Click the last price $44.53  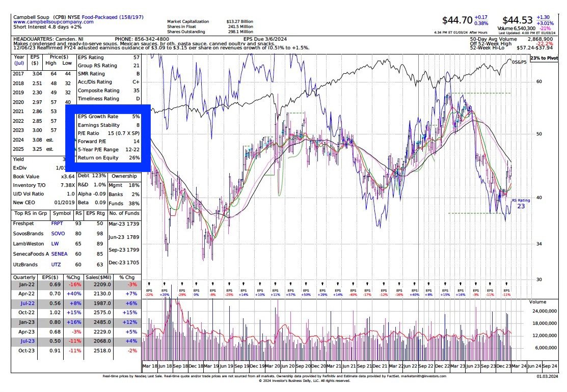click(518, 20)
